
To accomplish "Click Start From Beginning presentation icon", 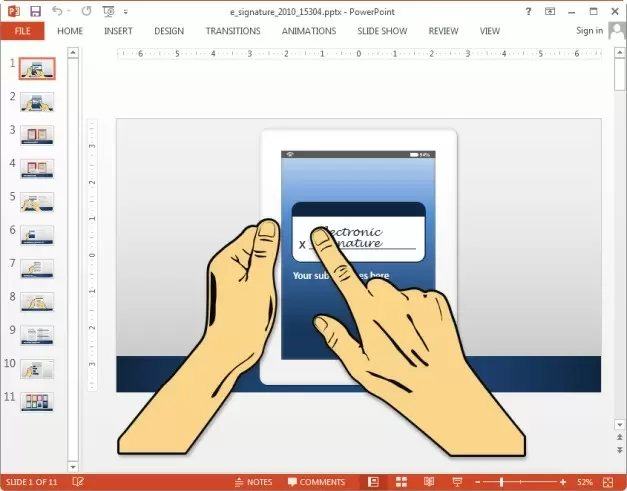I will coord(107,11).
